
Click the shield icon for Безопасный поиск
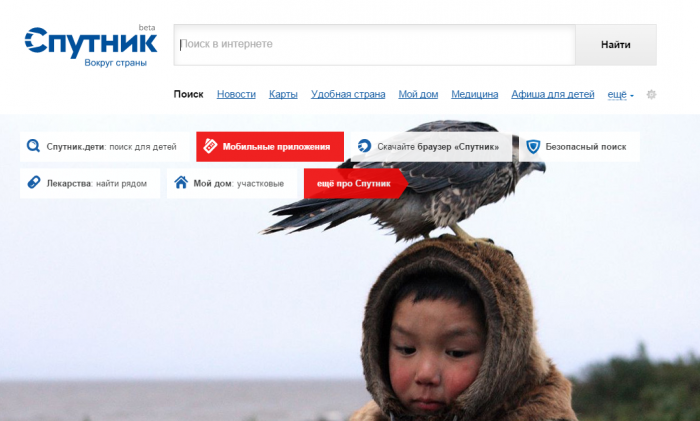(533, 146)
